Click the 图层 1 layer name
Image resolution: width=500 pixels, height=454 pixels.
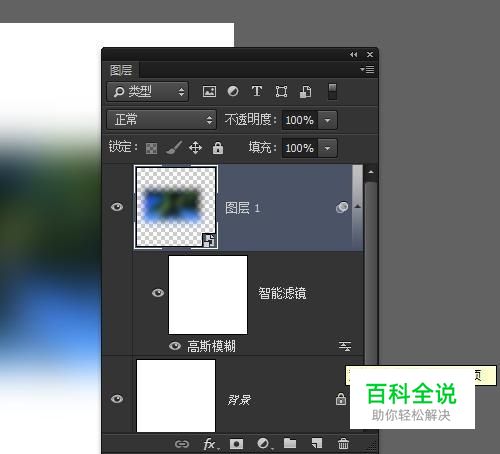tap(242, 208)
